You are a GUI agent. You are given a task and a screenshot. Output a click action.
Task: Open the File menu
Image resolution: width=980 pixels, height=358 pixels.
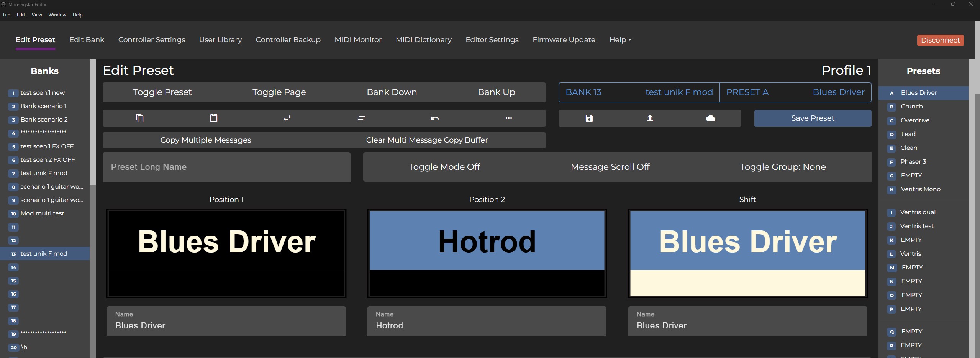[7, 15]
